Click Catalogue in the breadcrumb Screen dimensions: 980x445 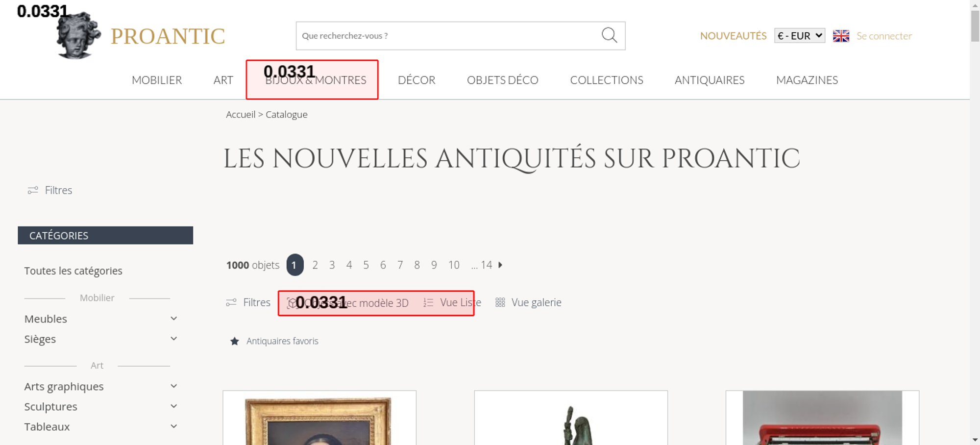[x=287, y=114]
